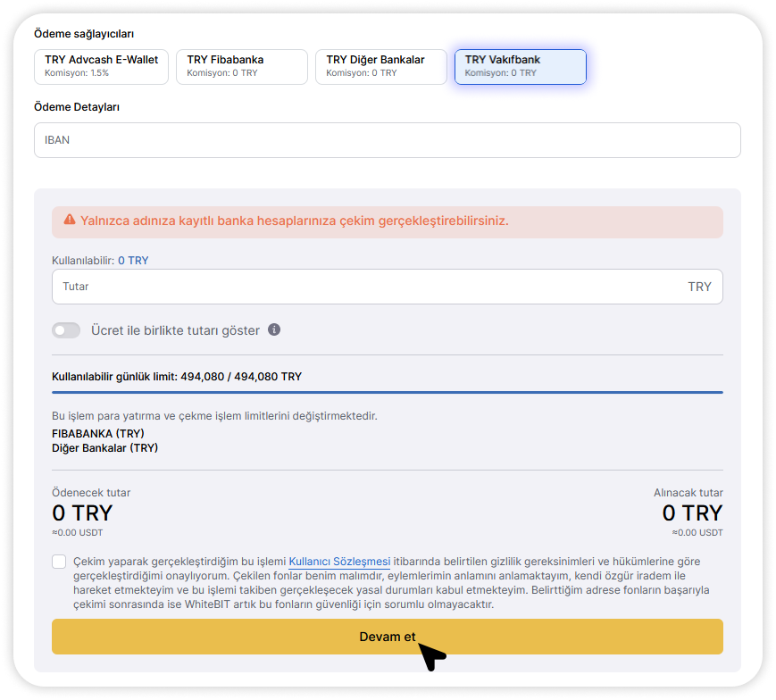Pick the TRY Diğer Bankalar option
Screen dimensions: 776x700
point(380,67)
